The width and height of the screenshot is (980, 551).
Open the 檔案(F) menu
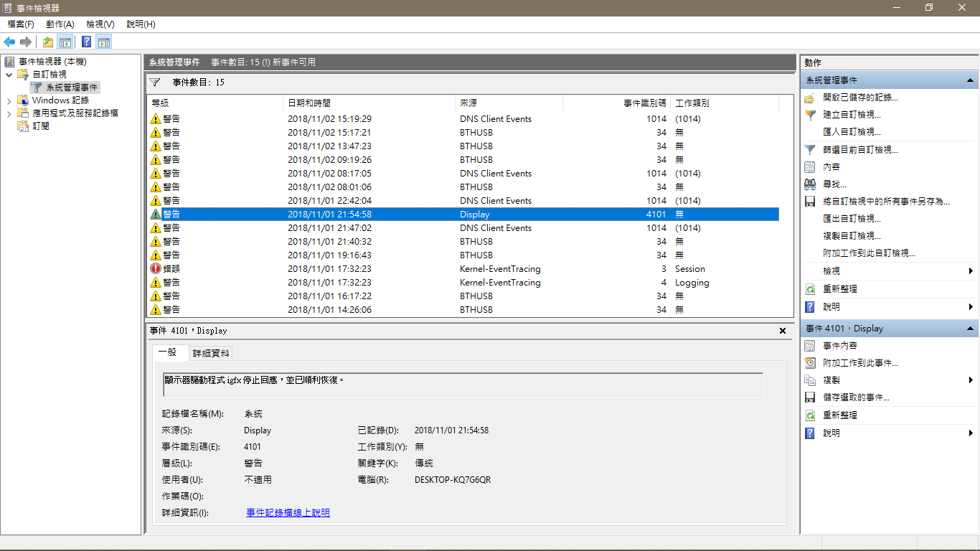(x=21, y=24)
